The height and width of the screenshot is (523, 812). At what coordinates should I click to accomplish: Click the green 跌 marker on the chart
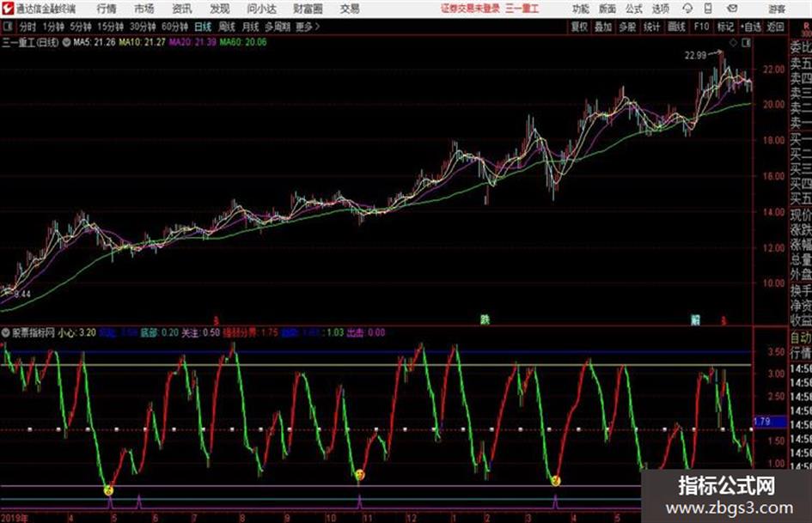(485, 319)
